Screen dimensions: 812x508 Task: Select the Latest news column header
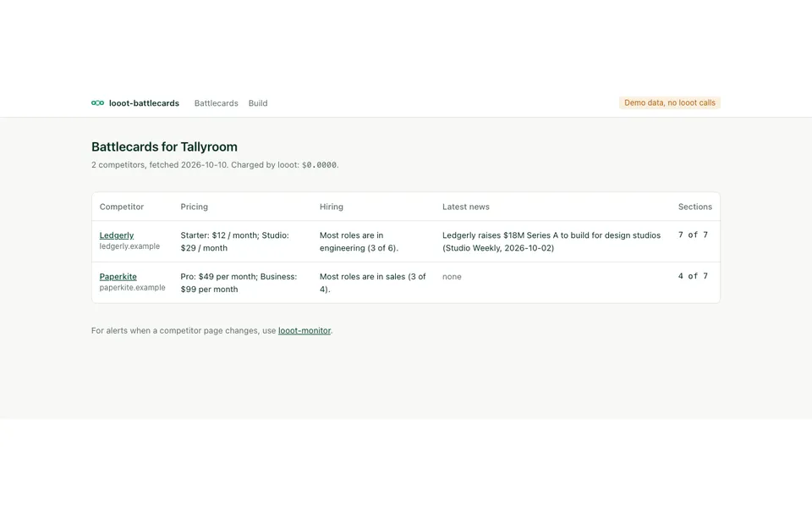click(x=465, y=207)
